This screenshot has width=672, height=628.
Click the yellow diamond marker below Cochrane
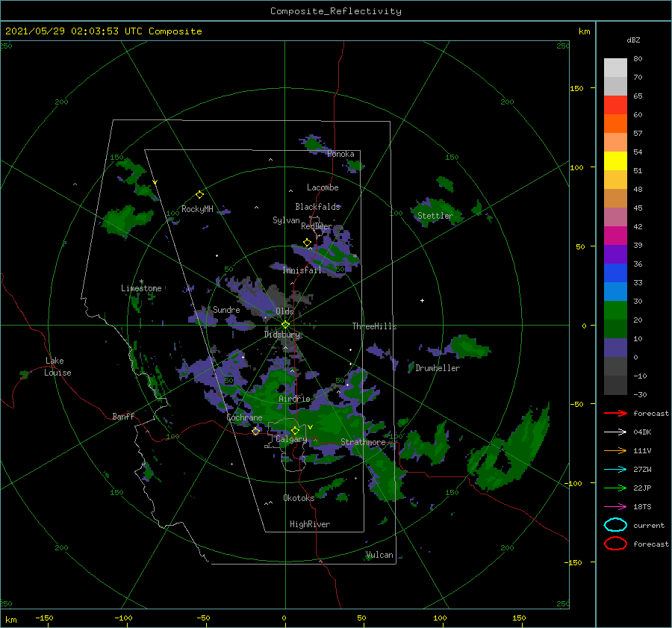256,431
